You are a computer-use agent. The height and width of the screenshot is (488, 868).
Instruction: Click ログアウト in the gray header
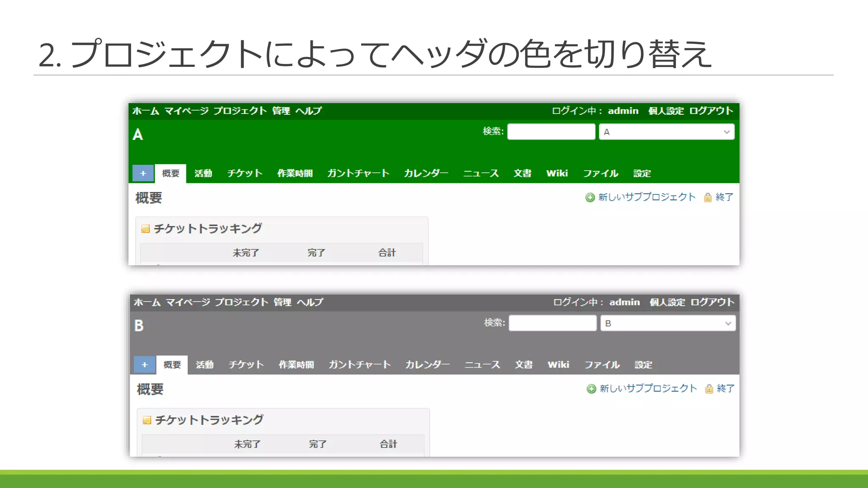click(x=713, y=302)
